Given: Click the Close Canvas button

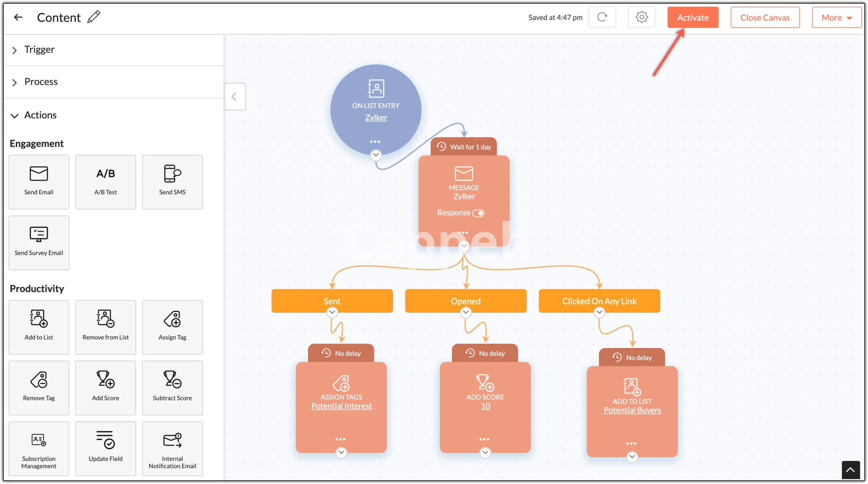Looking at the screenshot, I should click(x=765, y=18).
